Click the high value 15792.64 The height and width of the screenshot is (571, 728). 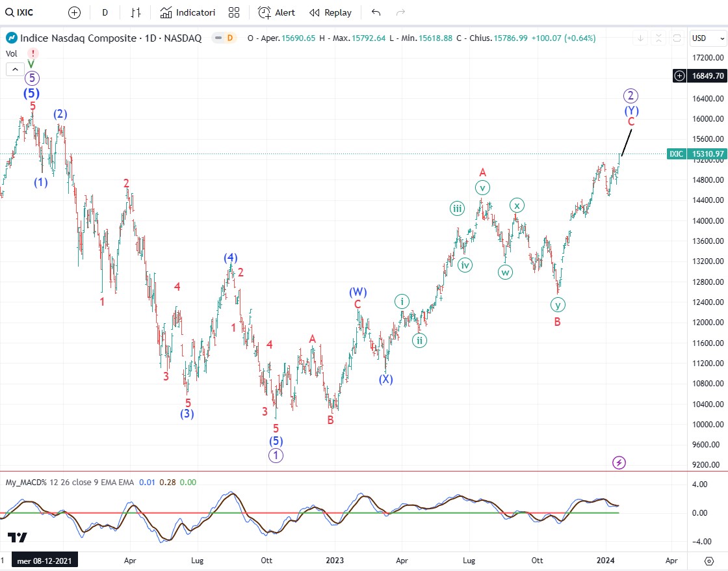[x=368, y=38]
